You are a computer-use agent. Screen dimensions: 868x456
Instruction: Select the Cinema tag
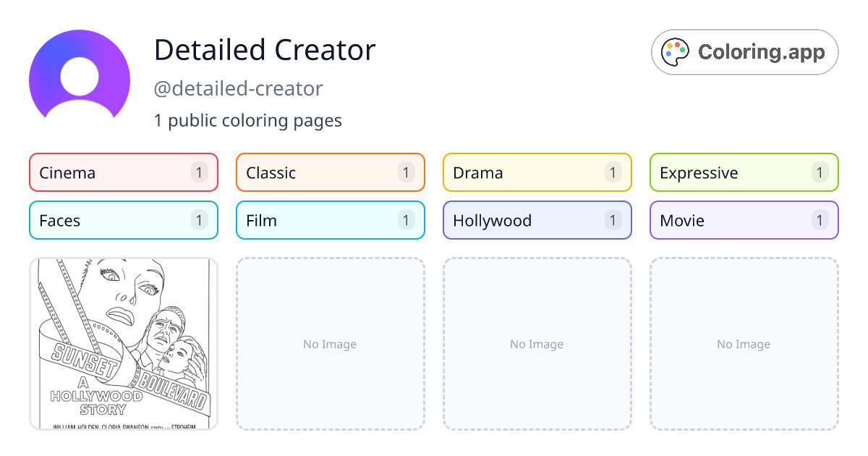click(124, 172)
